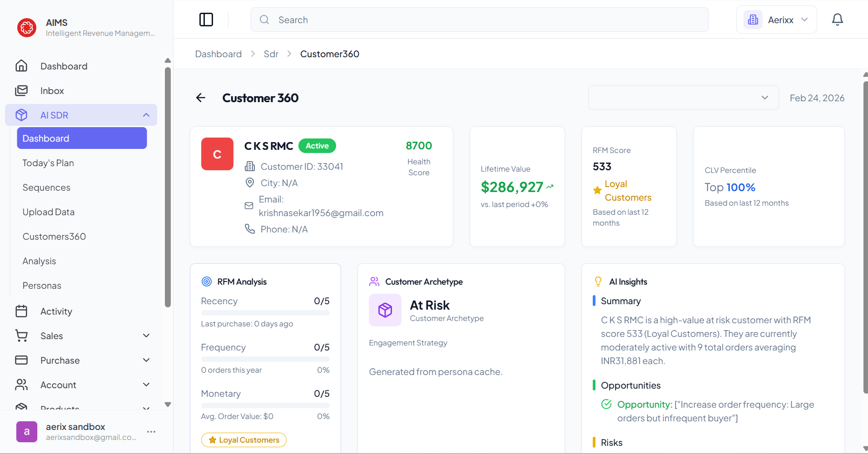Open the notifications bell
Viewport: 868px width, 454px height.
[x=837, y=20]
